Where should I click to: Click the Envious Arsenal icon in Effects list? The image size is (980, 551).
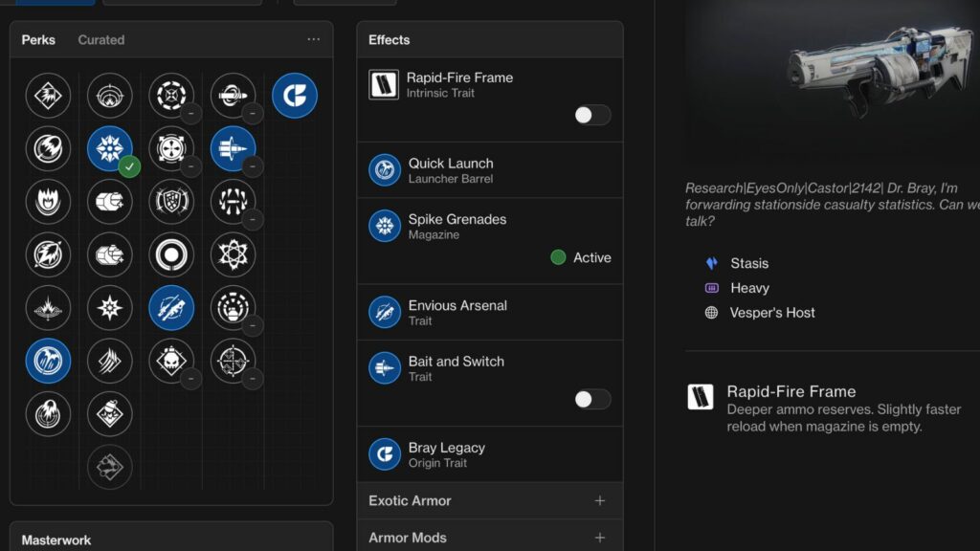pos(385,313)
